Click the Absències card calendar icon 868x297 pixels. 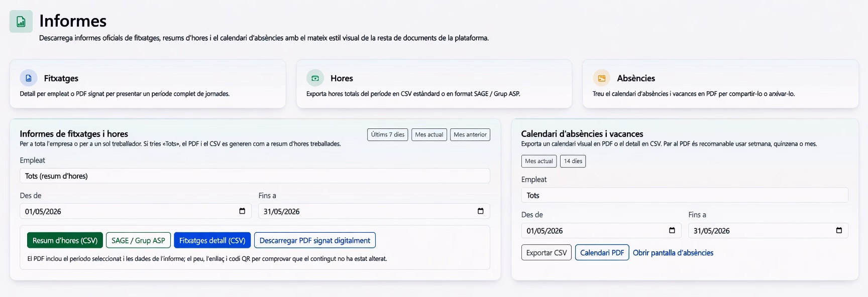click(601, 78)
